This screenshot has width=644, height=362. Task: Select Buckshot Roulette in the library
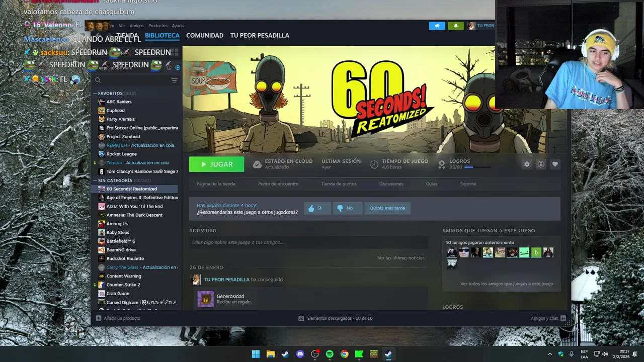point(125,258)
